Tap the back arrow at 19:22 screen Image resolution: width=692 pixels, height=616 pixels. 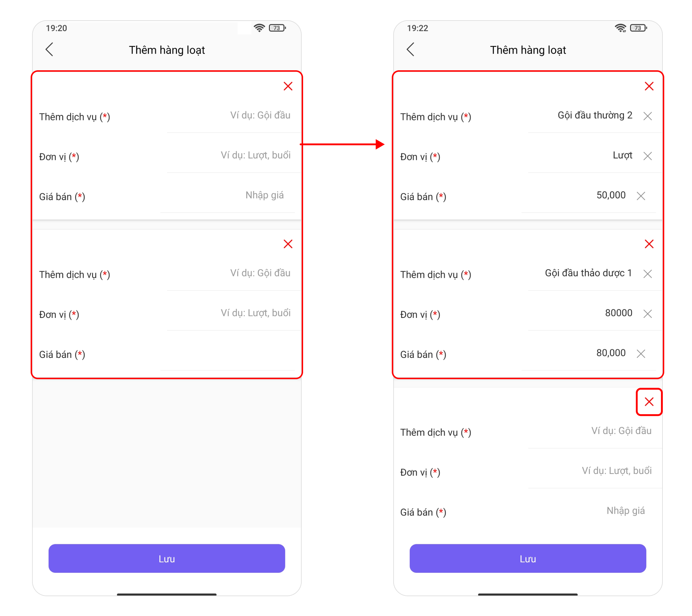coord(411,49)
